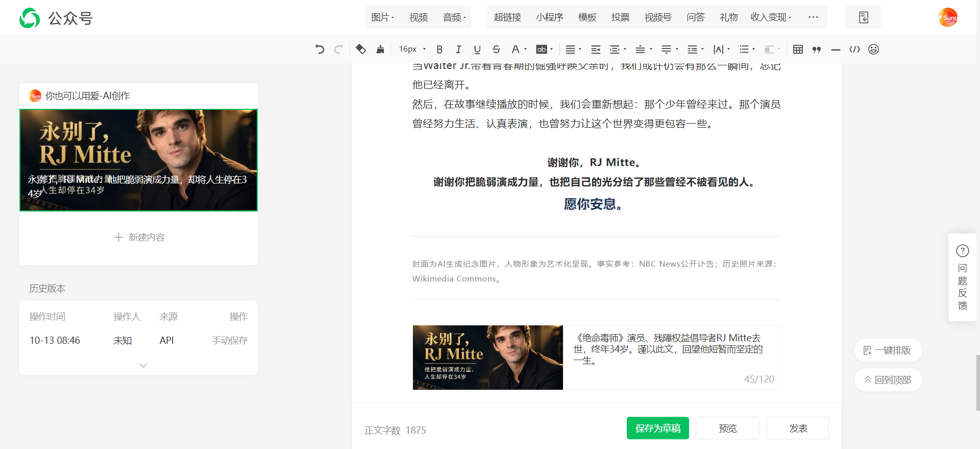Clear formatting with the brush icon
The height and width of the screenshot is (449, 980).
pyautogui.click(x=380, y=49)
